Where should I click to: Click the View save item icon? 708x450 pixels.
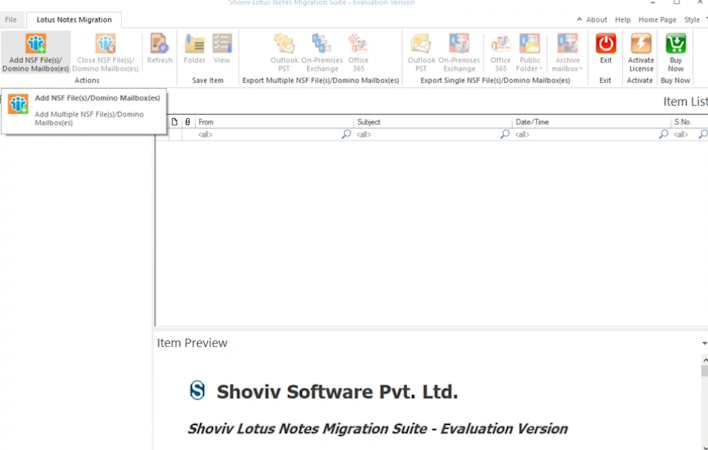[222, 44]
